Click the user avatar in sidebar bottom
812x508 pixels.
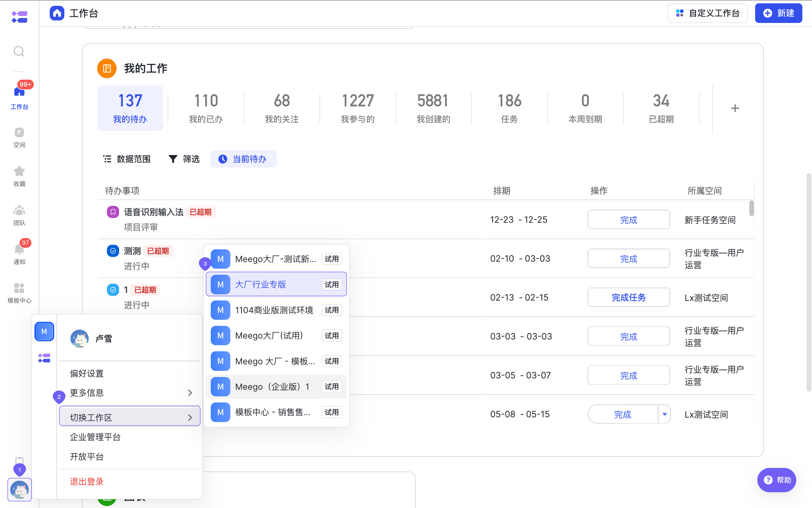coord(19,489)
